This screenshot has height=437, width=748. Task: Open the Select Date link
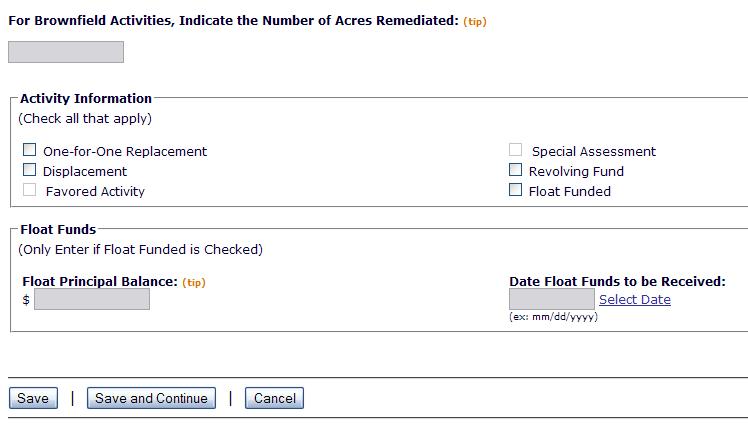pyautogui.click(x=635, y=300)
